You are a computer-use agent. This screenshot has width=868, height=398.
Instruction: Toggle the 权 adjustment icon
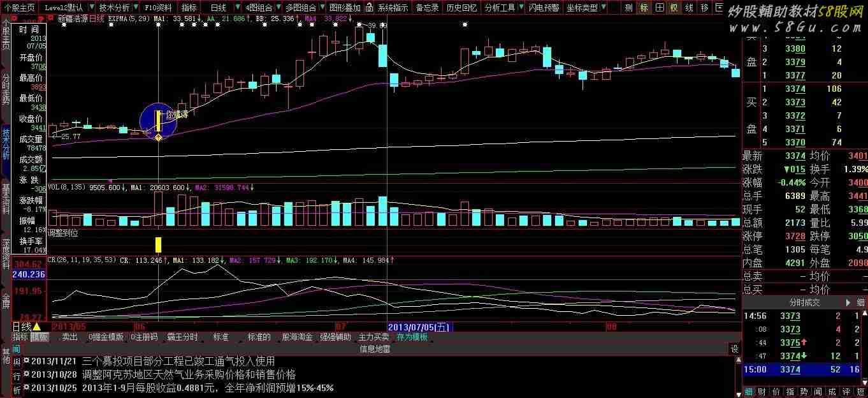point(674,8)
